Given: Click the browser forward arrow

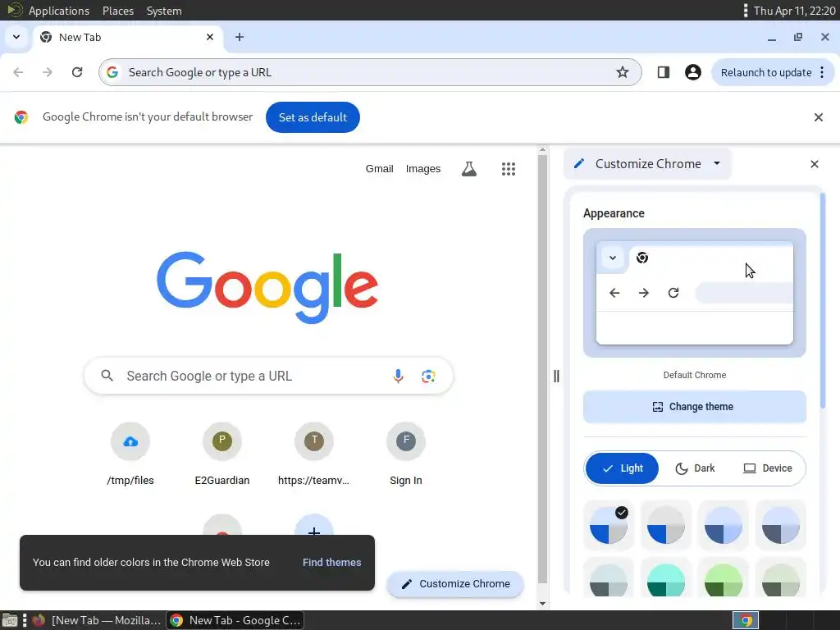Looking at the screenshot, I should click(x=48, y=72).
